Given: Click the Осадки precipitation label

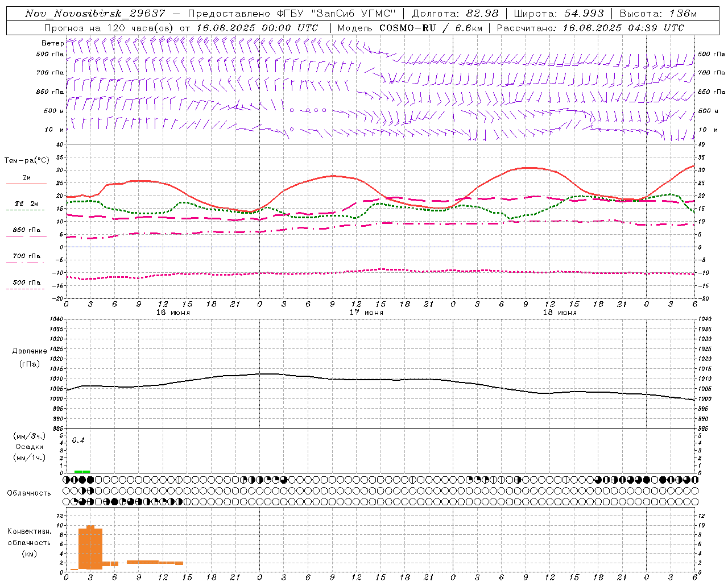Looking at the screenshot, I should pos(30,447).
